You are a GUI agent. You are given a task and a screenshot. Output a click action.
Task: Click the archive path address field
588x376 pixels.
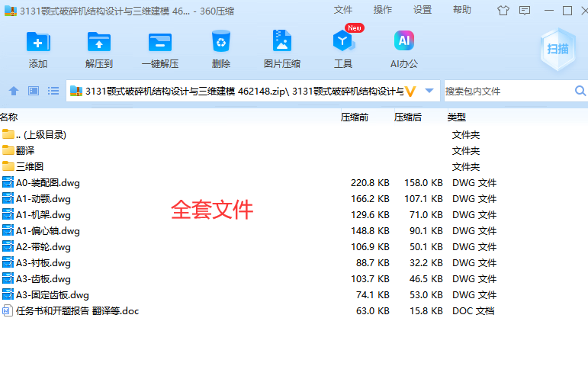(245, 91)
